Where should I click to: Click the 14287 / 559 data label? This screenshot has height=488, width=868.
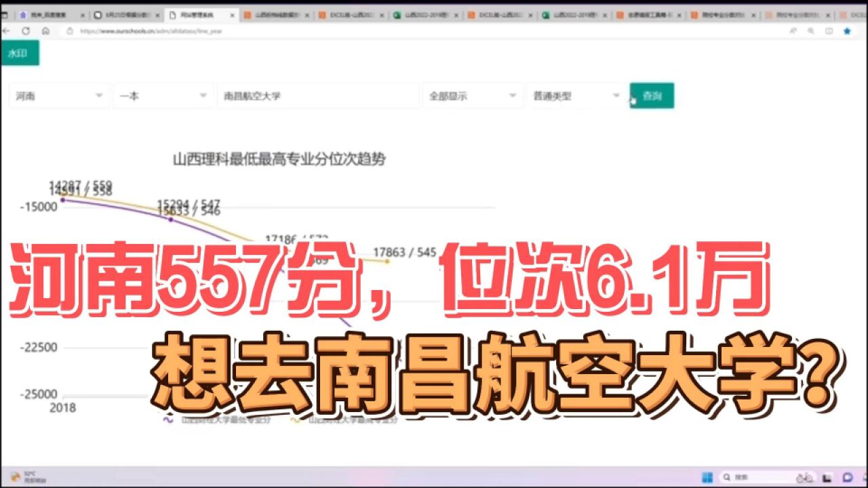click(81, 184)
